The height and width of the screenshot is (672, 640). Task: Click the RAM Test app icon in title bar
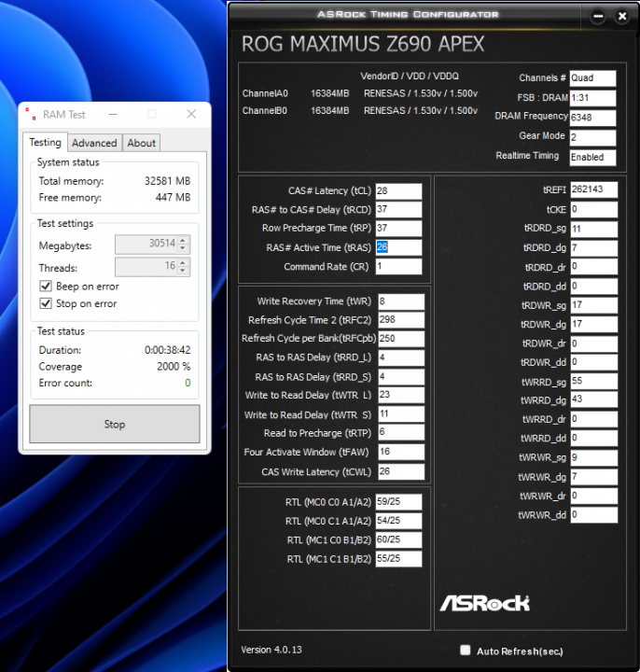tap(30, 115)
